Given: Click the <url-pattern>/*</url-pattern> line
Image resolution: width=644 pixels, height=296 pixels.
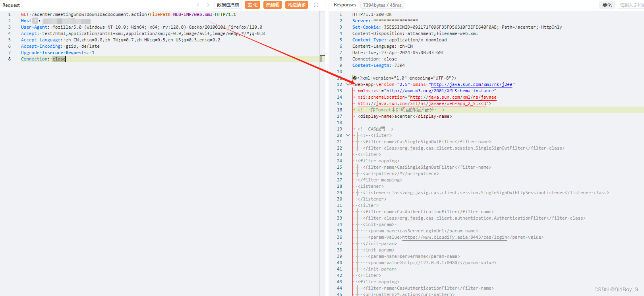Looking at the screenshot, I should coord(401,173).
